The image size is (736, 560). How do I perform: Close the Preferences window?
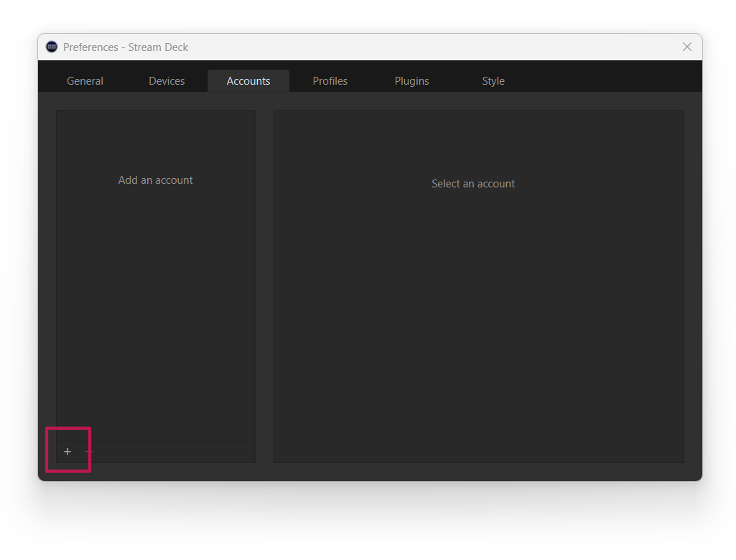tap(687, 47)
